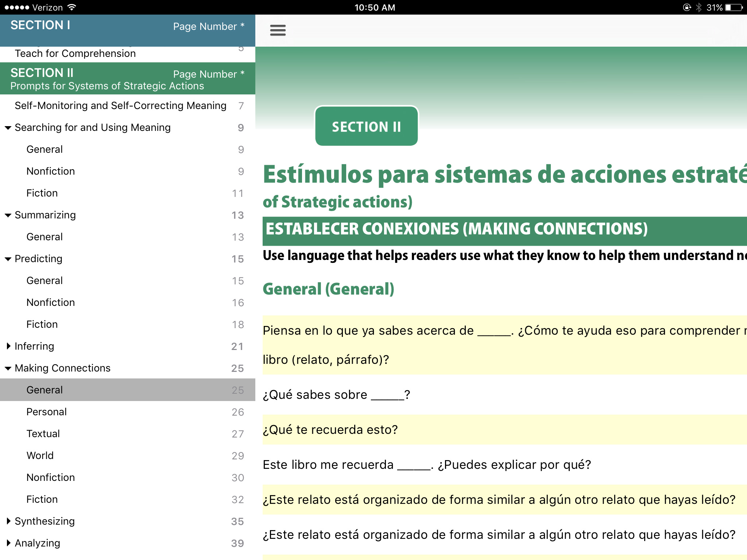Screen dimensions: 747x560
Task: Collapse the Predicting section arrow
Action: click(x=8, y=259)
